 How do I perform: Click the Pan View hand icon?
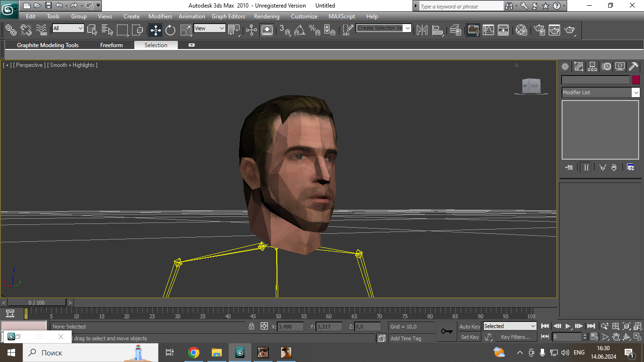(x=616, y=337)
